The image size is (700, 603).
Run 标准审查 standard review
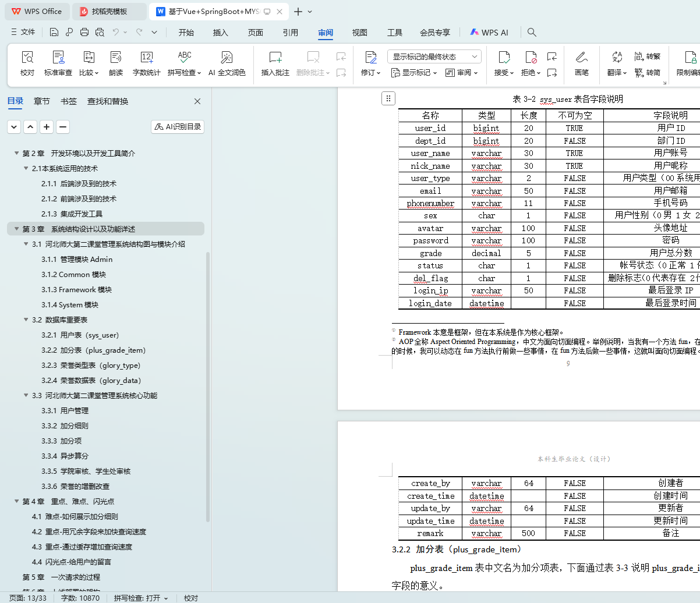coord(58,63)
